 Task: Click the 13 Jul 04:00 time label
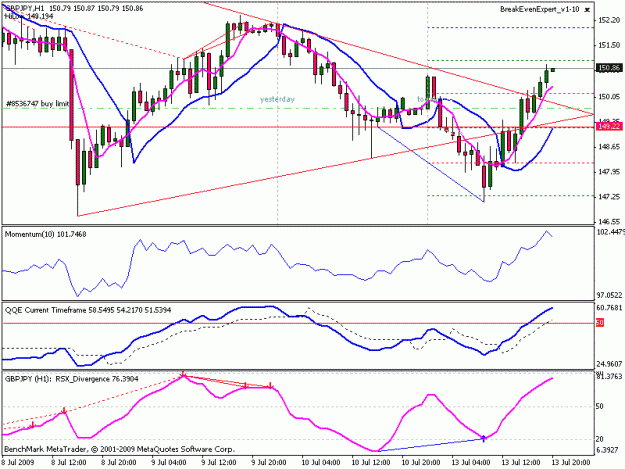pyautogui.click(x=470, y=462)
